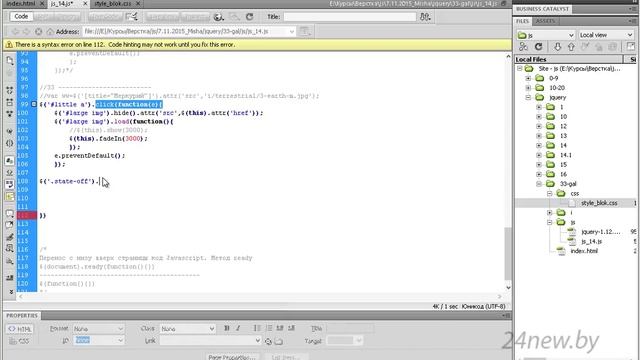
Task: Click the Page Properties button
Action: pos(232,357)
